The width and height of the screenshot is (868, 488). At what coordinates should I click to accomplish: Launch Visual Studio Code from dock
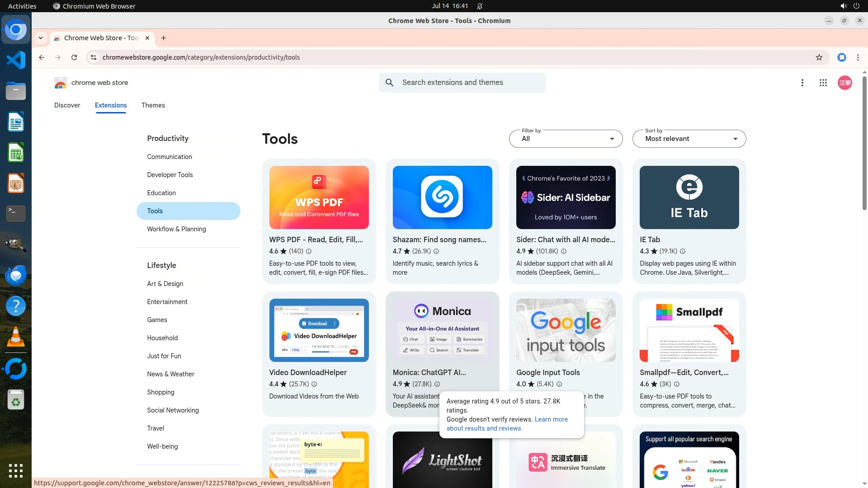[16, 60]
